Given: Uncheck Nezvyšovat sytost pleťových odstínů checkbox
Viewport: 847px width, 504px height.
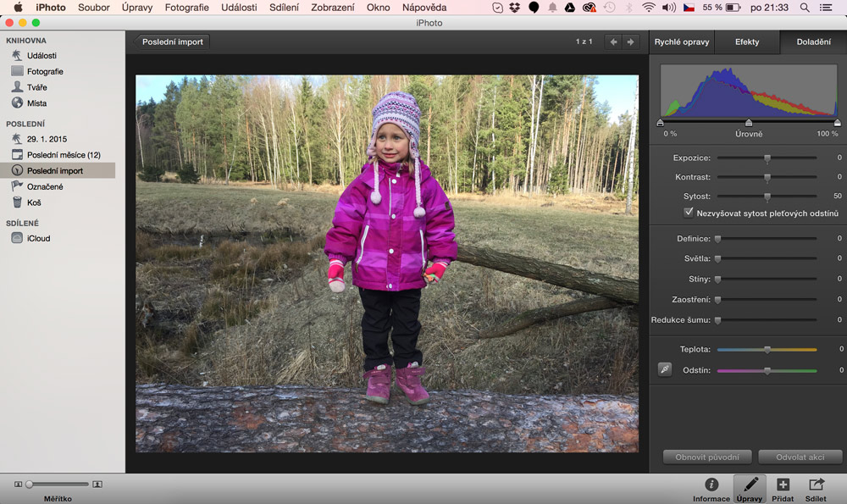Looking at the screenshot, I should 689,213.
